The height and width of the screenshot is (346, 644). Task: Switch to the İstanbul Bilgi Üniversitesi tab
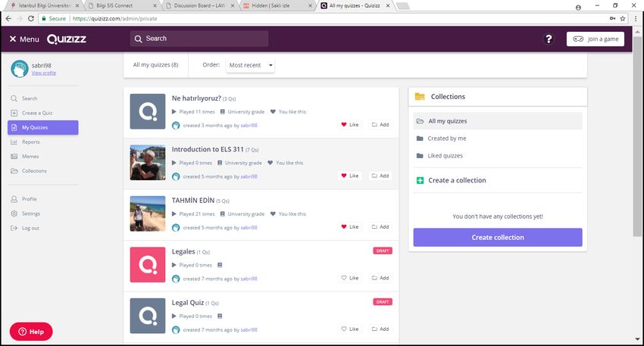(44, 6)
